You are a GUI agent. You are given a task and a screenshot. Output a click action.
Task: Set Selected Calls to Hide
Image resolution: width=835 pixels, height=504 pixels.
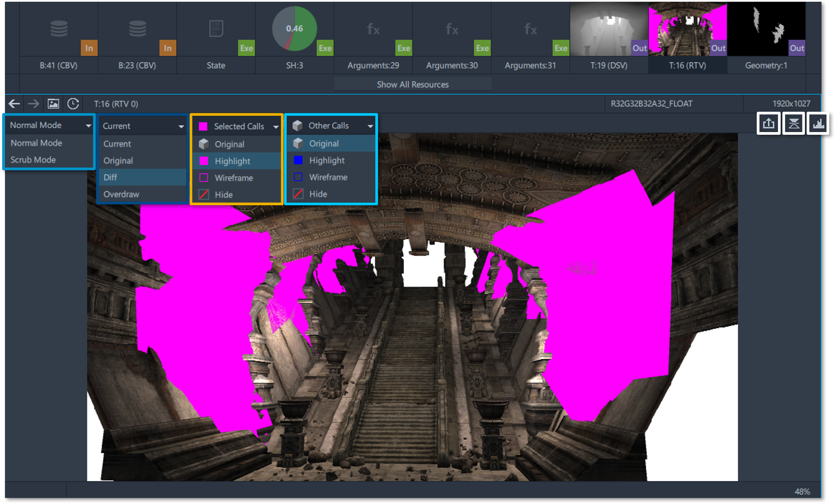237,195
